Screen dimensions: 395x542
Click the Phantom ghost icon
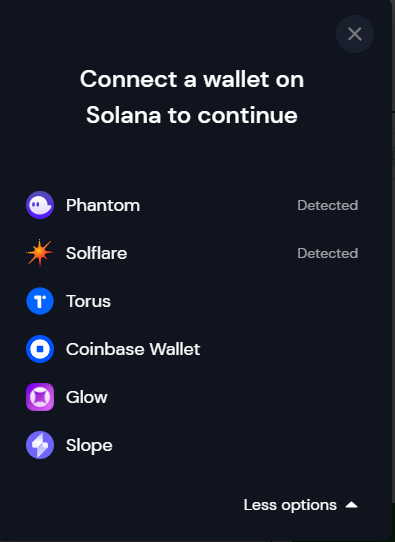[x=40, y=205]
